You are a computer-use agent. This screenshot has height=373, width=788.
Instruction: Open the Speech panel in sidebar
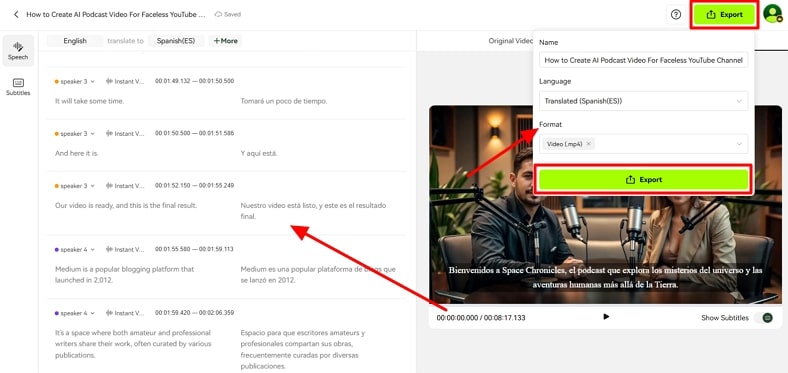tap(18, 51)
